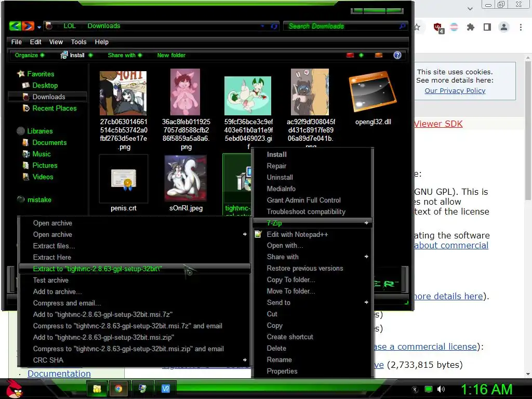Click the Music library icon
The image size is (532, 399).
tap(26, 154)
